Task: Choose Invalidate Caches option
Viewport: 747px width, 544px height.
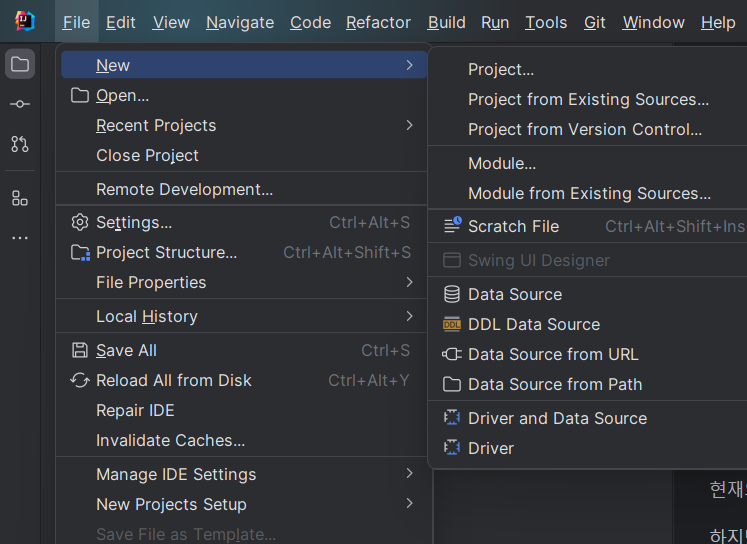Action: 170,440
